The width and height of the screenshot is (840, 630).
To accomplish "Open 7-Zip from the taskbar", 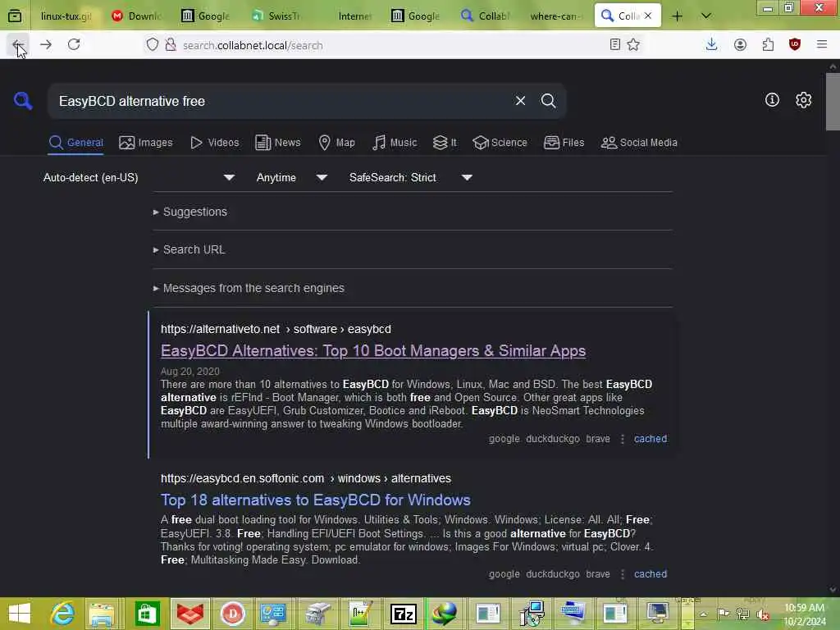I will (x=404, y=614).
